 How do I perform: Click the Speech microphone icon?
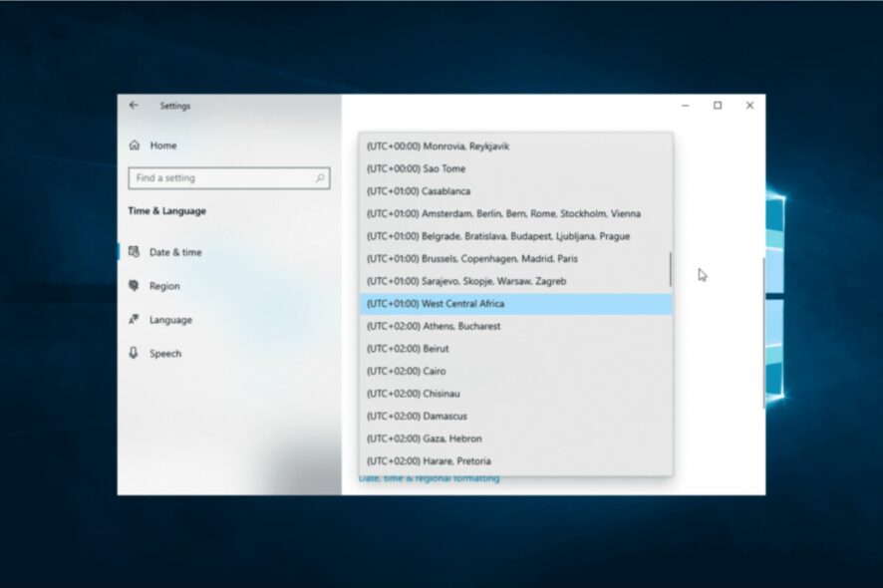click(134, 353)
